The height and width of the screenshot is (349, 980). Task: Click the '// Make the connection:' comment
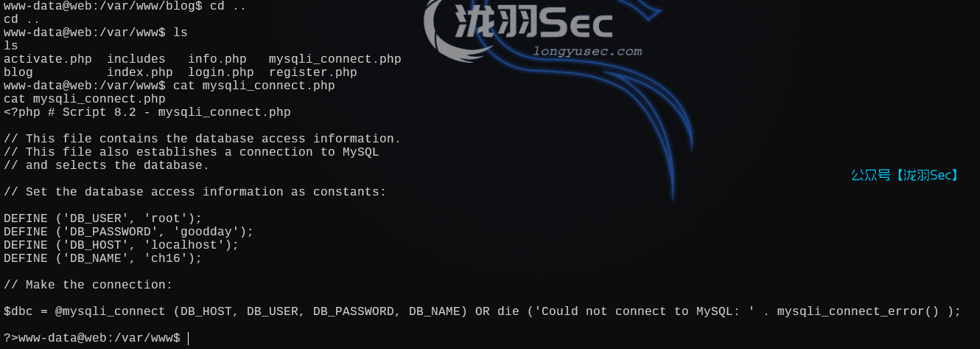pos(88,285)
